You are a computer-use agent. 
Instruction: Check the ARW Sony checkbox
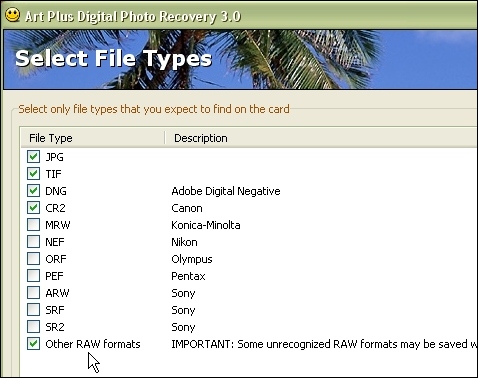tap(33, 293)
